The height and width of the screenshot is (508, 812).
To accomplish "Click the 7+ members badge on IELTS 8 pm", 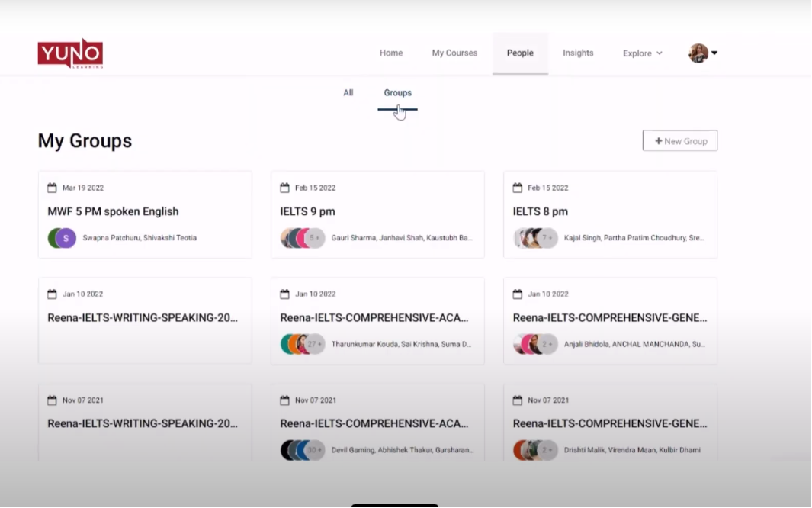I will pos(547,238).
